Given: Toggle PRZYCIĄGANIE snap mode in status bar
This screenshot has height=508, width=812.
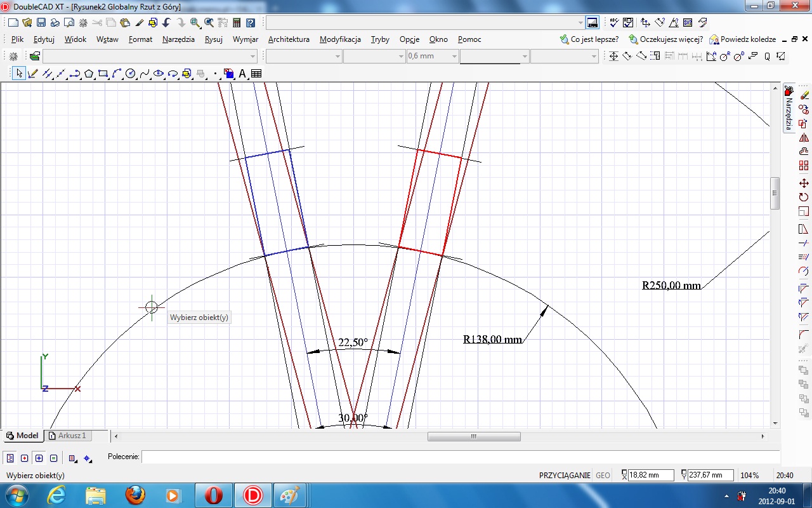Looking at the screenshot, I should (565, 475).
